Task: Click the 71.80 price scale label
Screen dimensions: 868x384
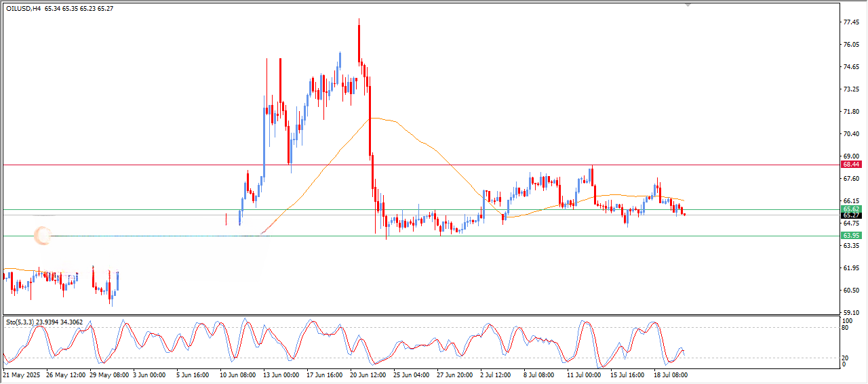Action: (x=852, y=112)
